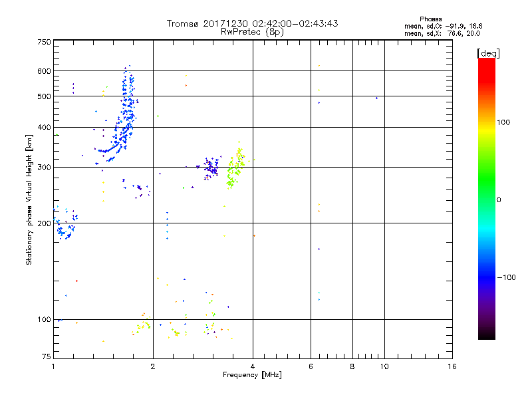Click the x-axis tick label '16'
The image size is (532, 399).
click(x=452, y=366)
